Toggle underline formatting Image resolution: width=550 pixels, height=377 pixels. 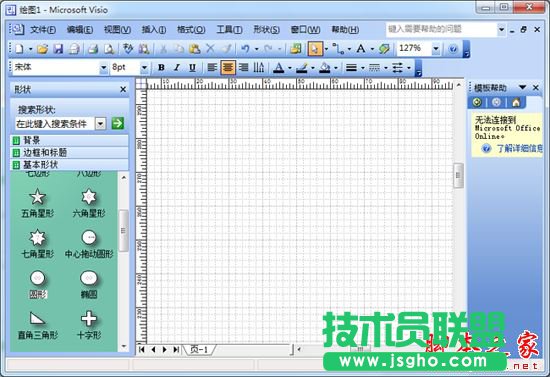[192, 67]
